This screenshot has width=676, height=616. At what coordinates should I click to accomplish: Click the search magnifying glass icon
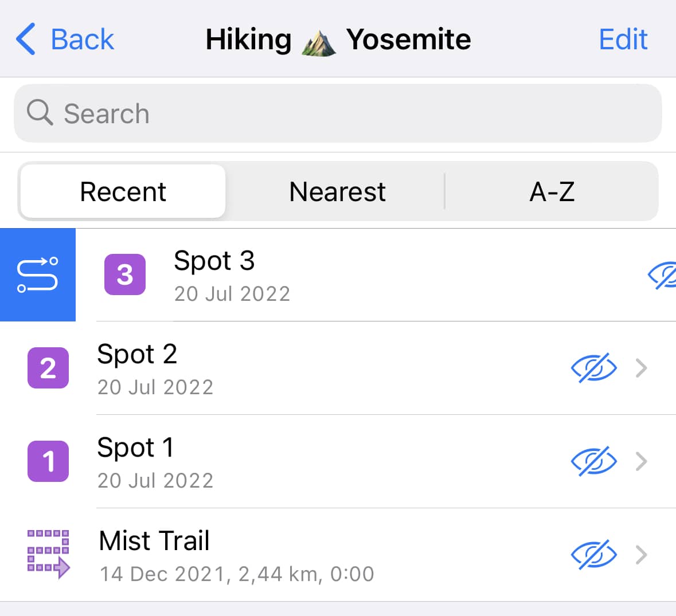coord(40,112)
